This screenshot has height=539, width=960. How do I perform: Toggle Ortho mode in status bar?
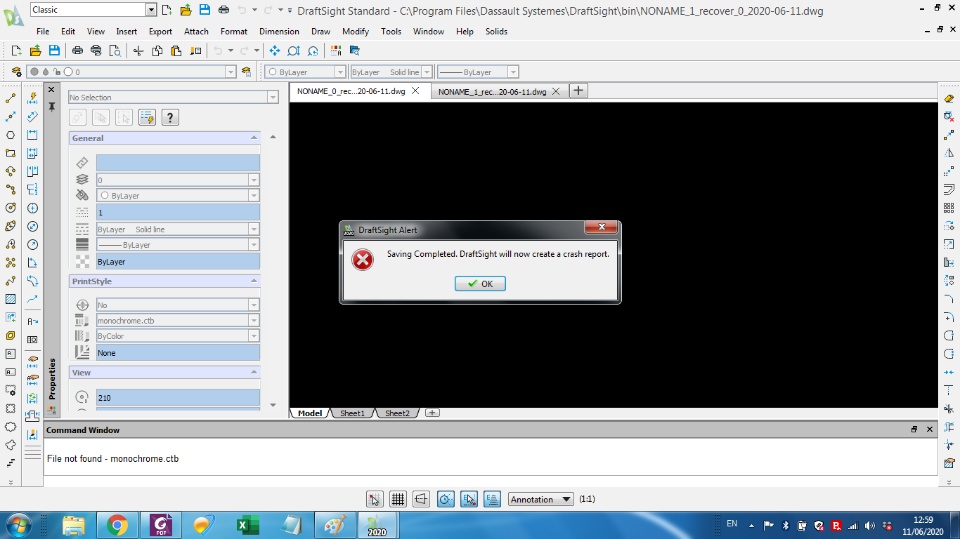[421, 499]
